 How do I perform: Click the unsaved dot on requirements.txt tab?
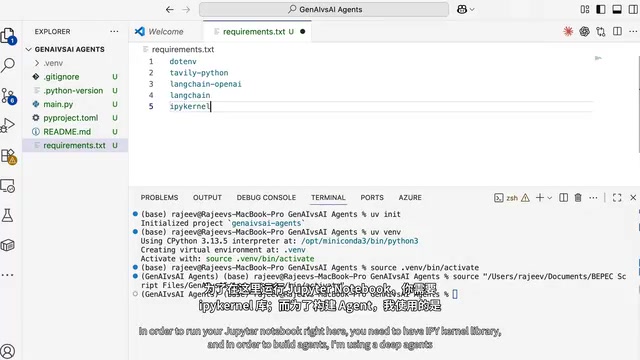(x=302, y=31)
